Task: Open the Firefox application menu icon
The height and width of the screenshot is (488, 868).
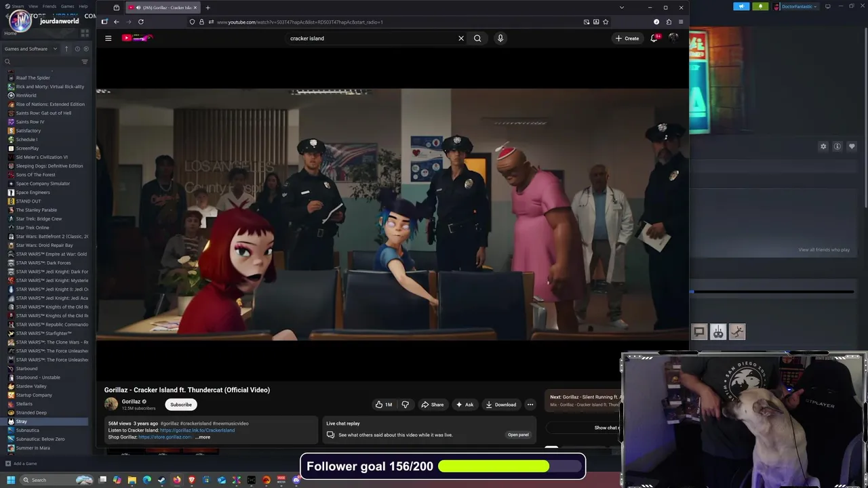Action: 680,22
